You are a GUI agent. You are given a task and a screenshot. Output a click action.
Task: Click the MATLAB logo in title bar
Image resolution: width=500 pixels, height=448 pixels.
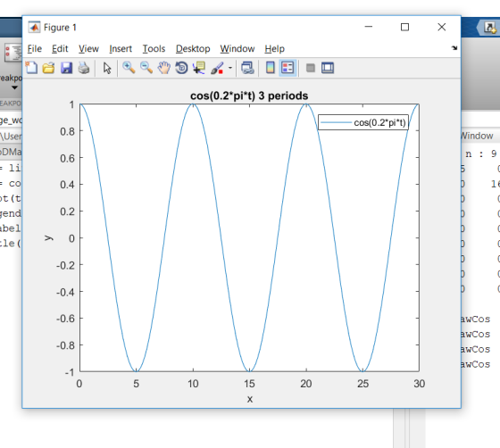(34, 28)
